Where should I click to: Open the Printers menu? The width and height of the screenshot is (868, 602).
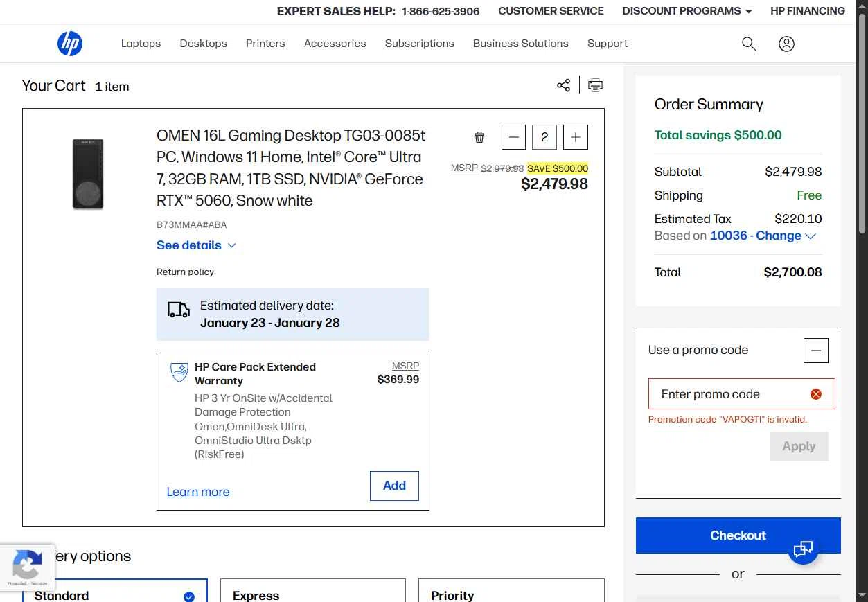[x=265, y=44]
